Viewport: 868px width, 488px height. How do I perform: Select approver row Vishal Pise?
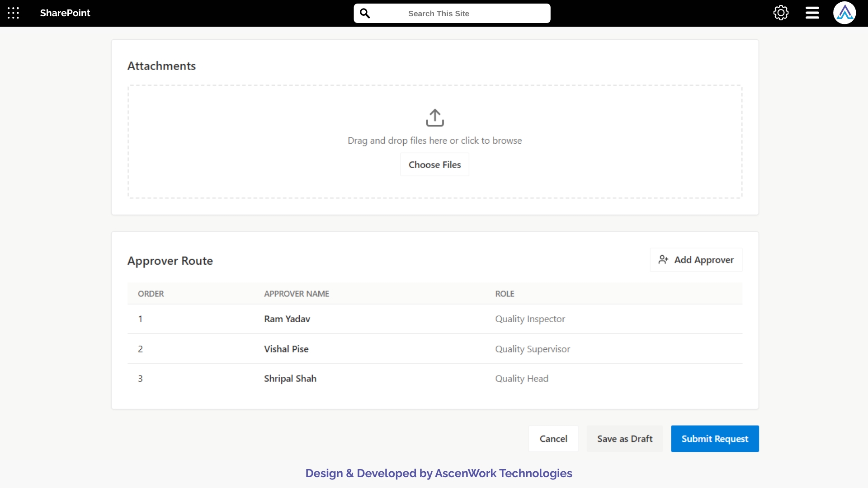point(286,348)
